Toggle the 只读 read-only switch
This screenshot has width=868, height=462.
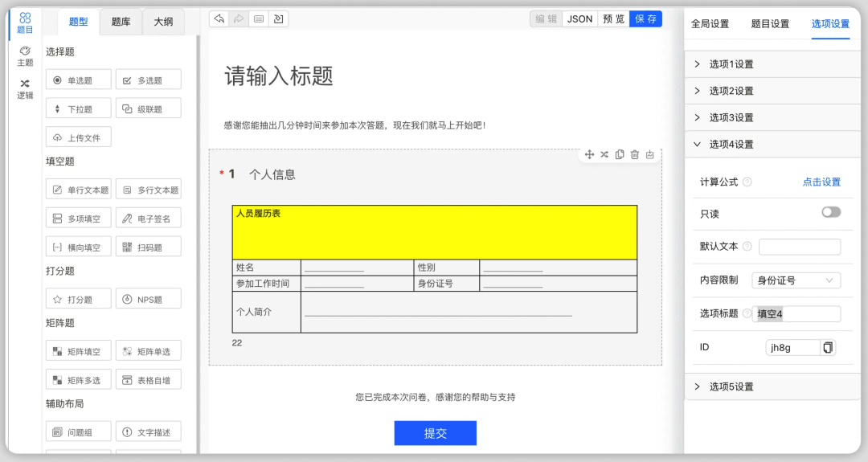(831, 212)
